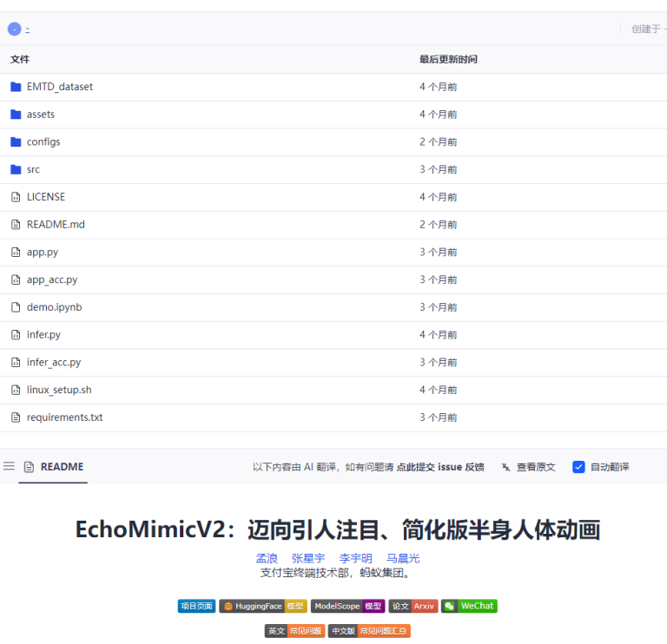Click the 文件 column header

(x=20, y=59)
